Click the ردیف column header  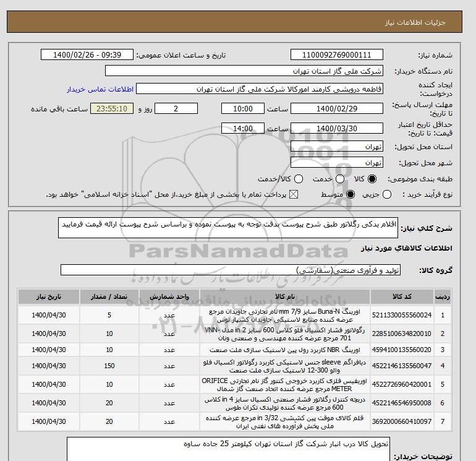(x=443, y=297)
